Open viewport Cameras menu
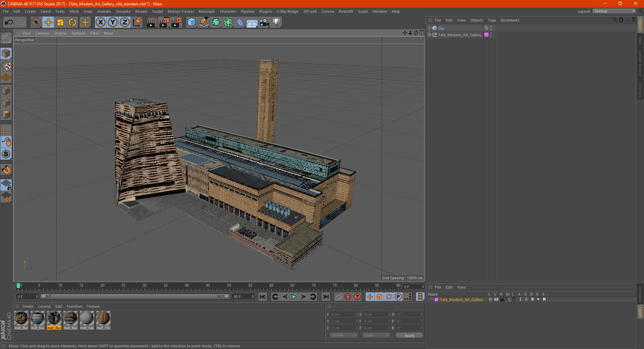This screenshot has width=644, height=349. [x=42, y=33]
